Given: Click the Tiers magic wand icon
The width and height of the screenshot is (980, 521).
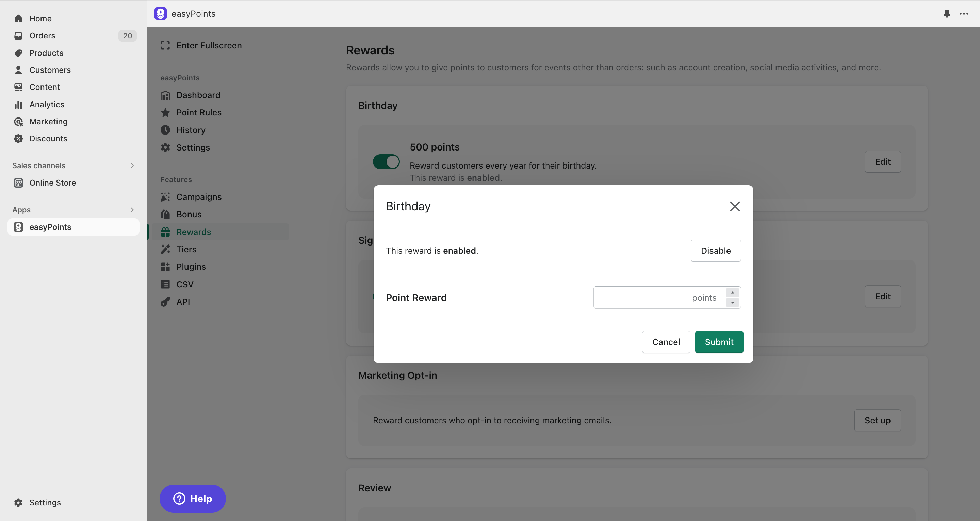Looking at the screenshot, I should click(x=165, y=249).
